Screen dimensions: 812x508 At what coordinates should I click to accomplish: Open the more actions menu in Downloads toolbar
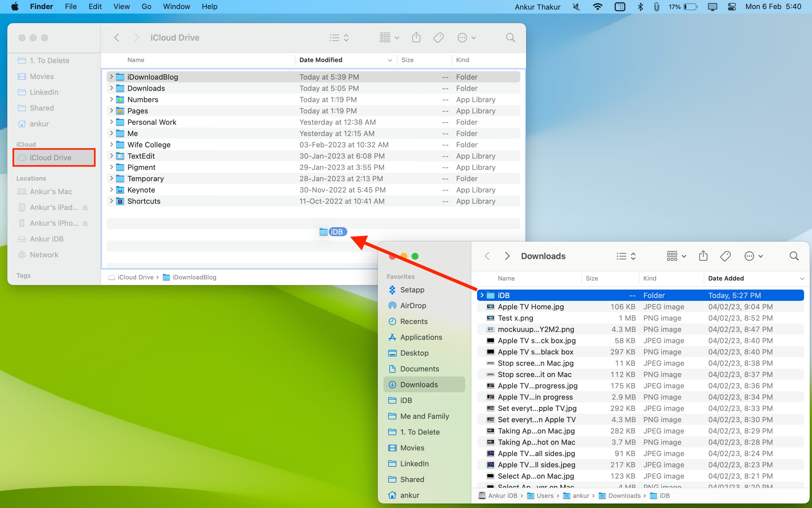753,256
